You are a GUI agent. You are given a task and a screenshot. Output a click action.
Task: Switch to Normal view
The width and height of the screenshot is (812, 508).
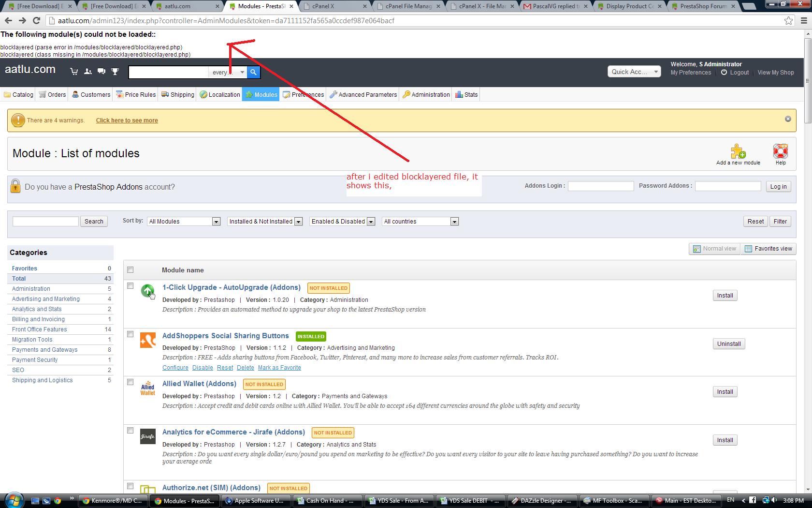[x=714, y=249]
